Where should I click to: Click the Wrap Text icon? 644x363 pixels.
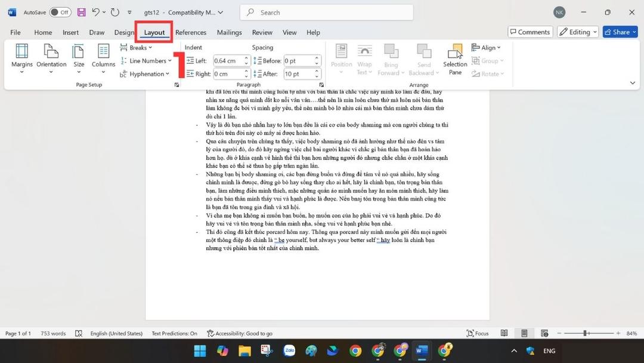coord(364,58)
